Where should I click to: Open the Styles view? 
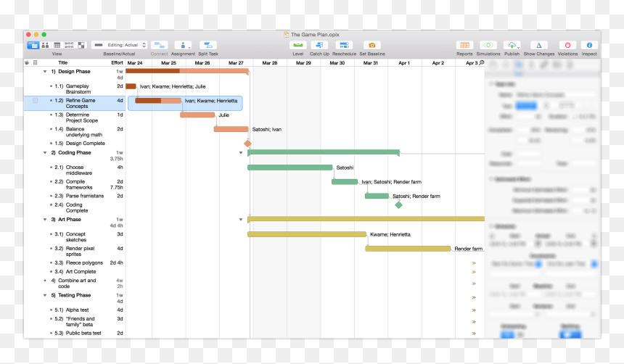point(81,45)
